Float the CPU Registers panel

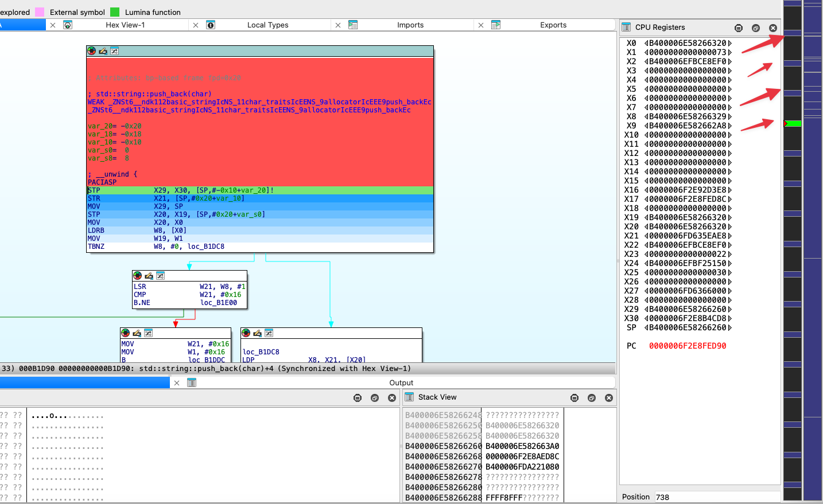click(x=756, y=28)
